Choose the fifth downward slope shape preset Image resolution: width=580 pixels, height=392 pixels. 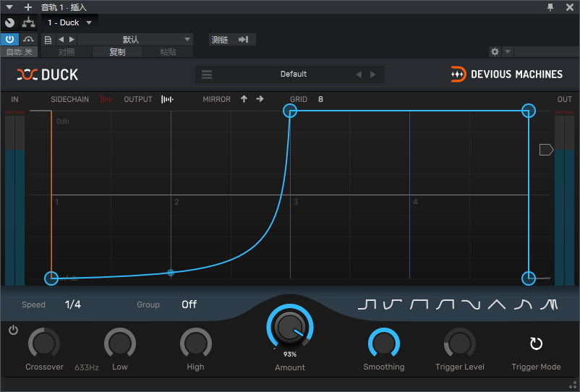pos(471,304)
